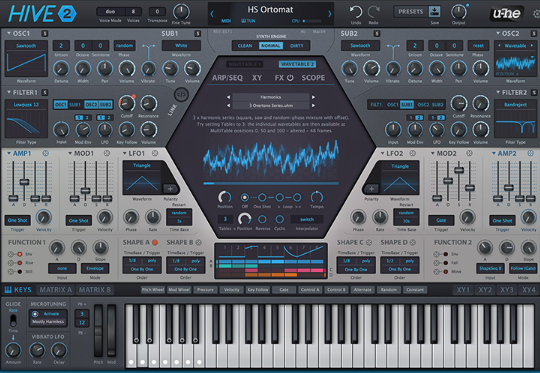540x373 pixels.
Task: Click the Filter1 Cutoff knob
Action: tap(127, 103)
